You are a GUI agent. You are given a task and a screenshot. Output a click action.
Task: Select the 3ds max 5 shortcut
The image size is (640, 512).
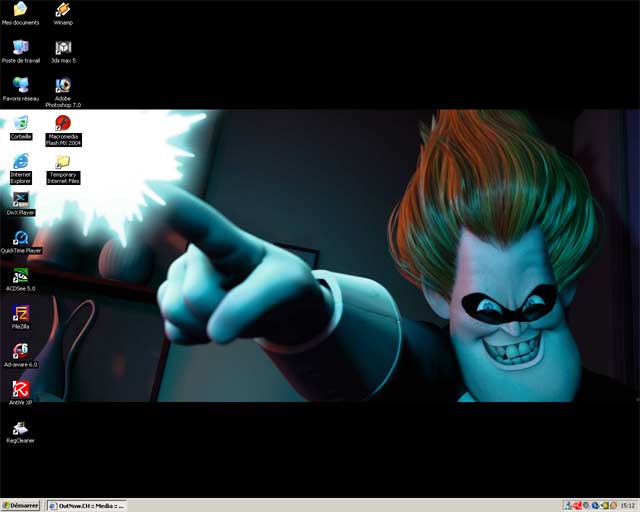(x=63, y=51)
